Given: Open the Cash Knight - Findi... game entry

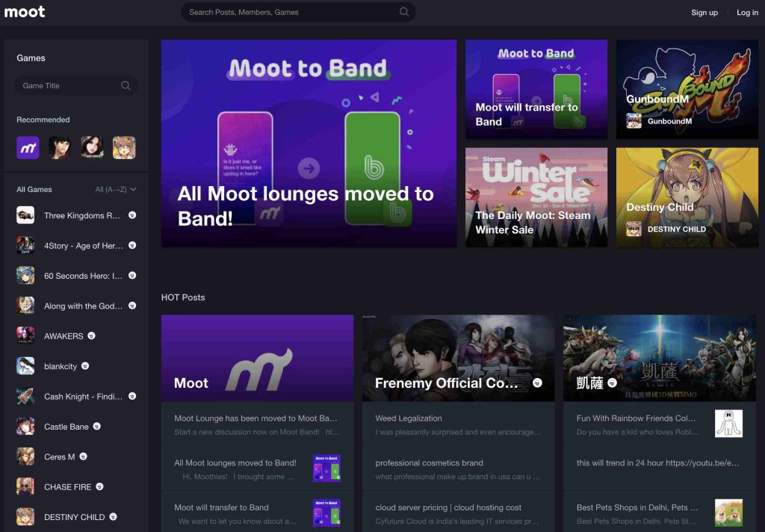Looking at the screenshot, I should 76,396.
